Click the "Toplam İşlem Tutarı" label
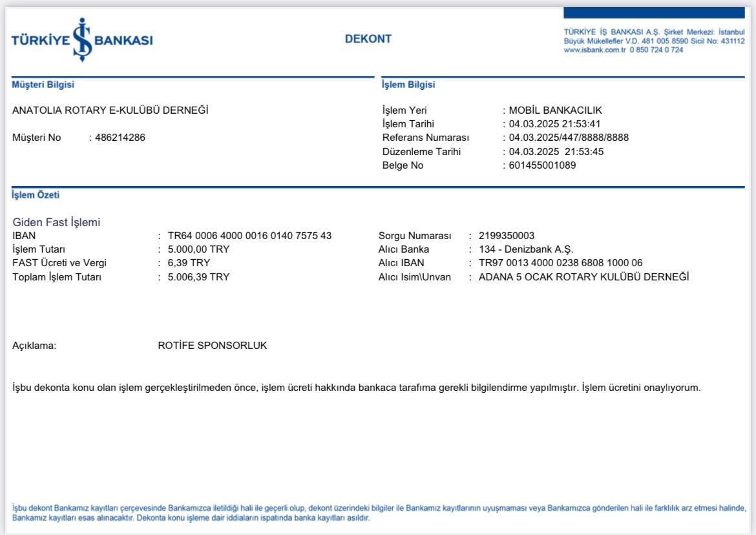This screenshot has height=535, width=756. click(57, 277)
